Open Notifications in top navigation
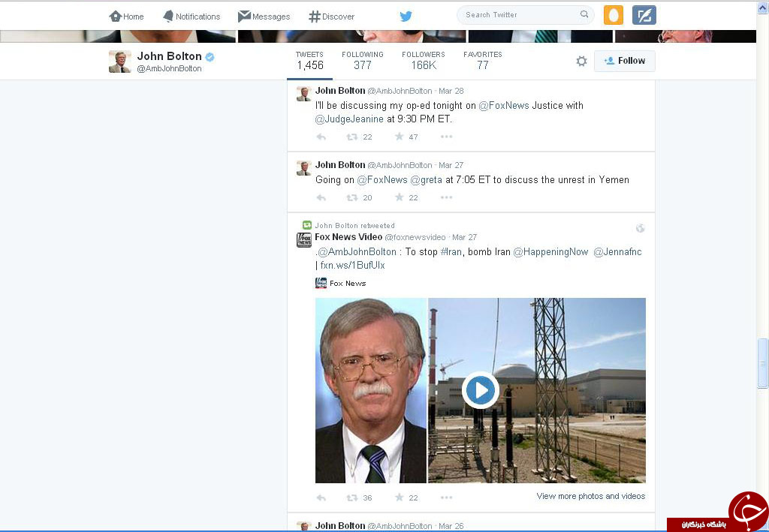Screen dimensions: 769x532 coord(191,17)
